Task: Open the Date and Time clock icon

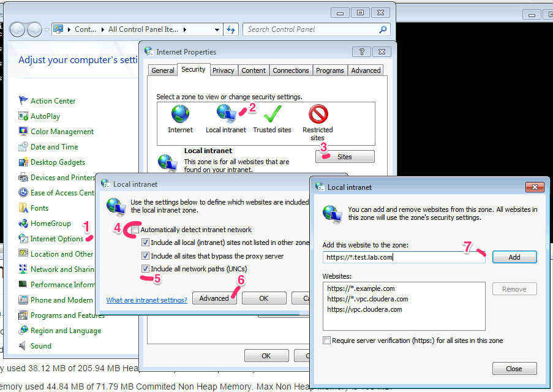Action: 23,146
